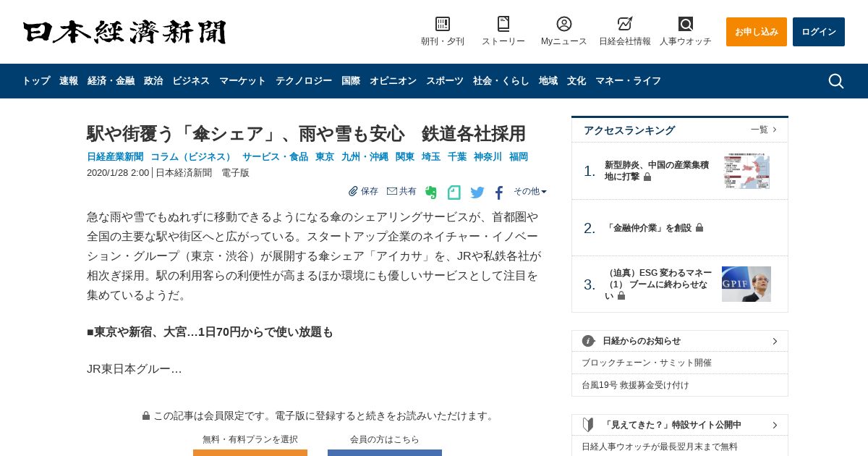This screenshot has height=456, width=868.
Task: Open the 日経会社情報 chart icon
Action: click(625, 24)
